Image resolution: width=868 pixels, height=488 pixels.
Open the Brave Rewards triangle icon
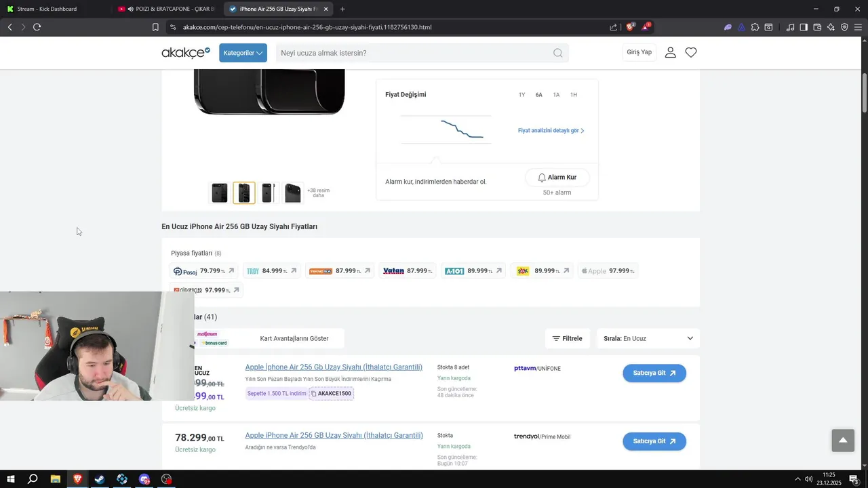coord(646,27)
